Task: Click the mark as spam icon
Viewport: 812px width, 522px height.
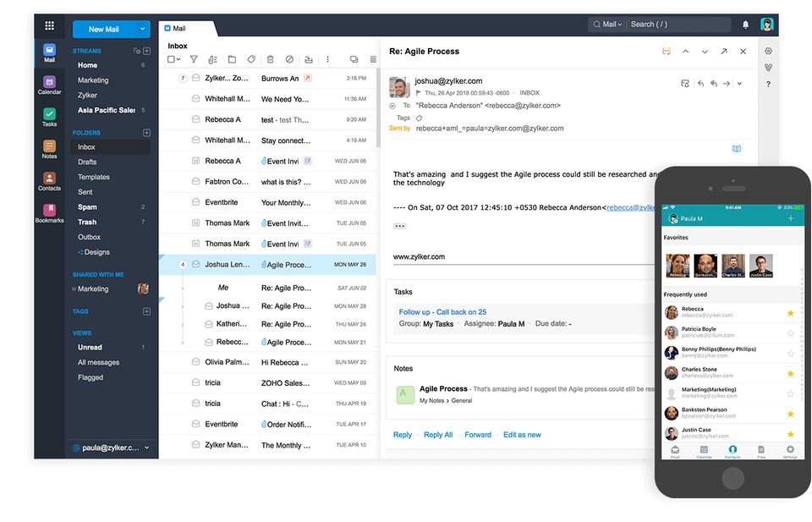Action: tap(289, 59)
